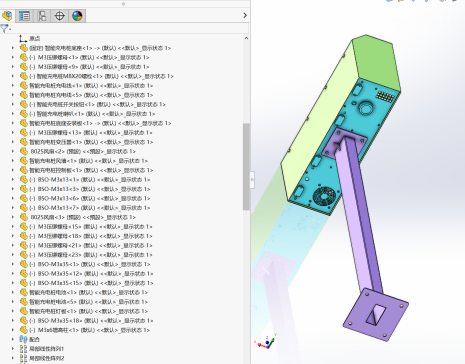Viewport: 465px width, 364px height.
Task: Expand the BSO-M3x13<7> tree node
Action: click(x=13, y=208)
